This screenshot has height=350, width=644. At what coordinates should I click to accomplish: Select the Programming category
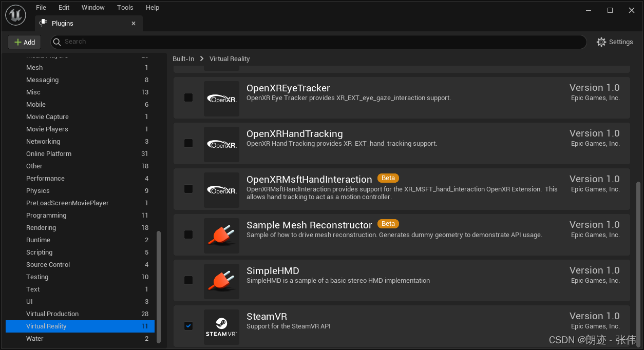[80, 216]
